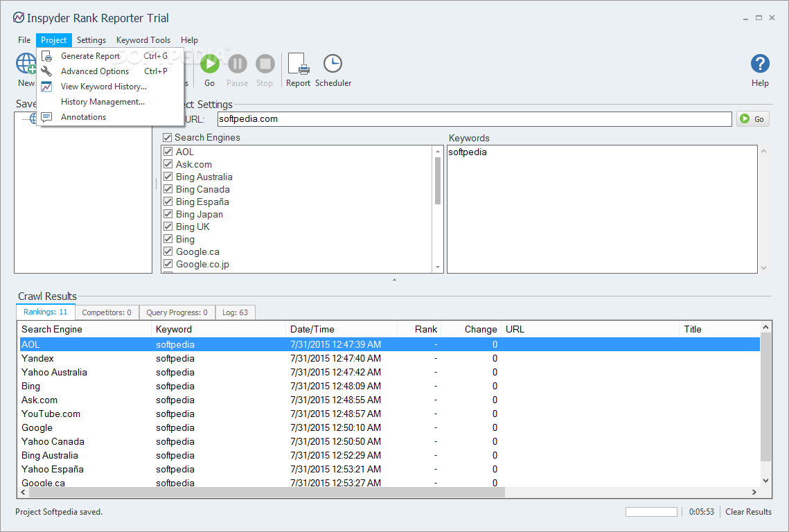789x532 pixels.
Task: Collapse settings panel with small up arrow
Action: coord(395,279)
